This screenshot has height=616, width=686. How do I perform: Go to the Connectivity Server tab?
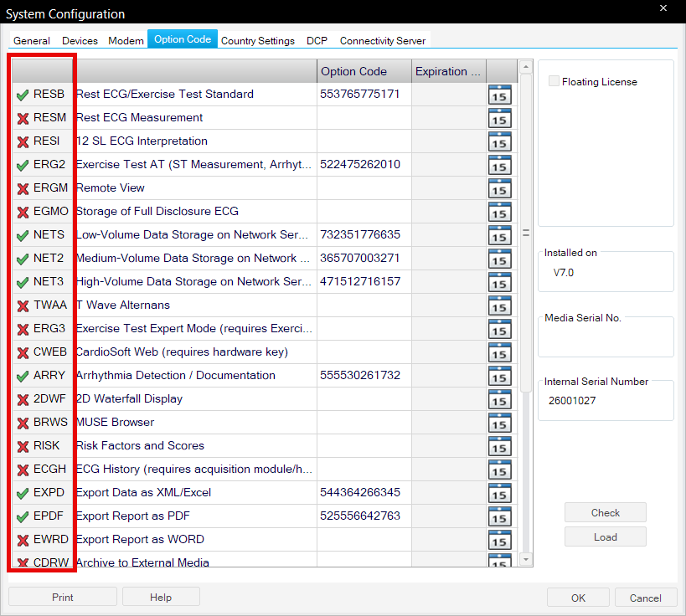(x=382, y=40)
